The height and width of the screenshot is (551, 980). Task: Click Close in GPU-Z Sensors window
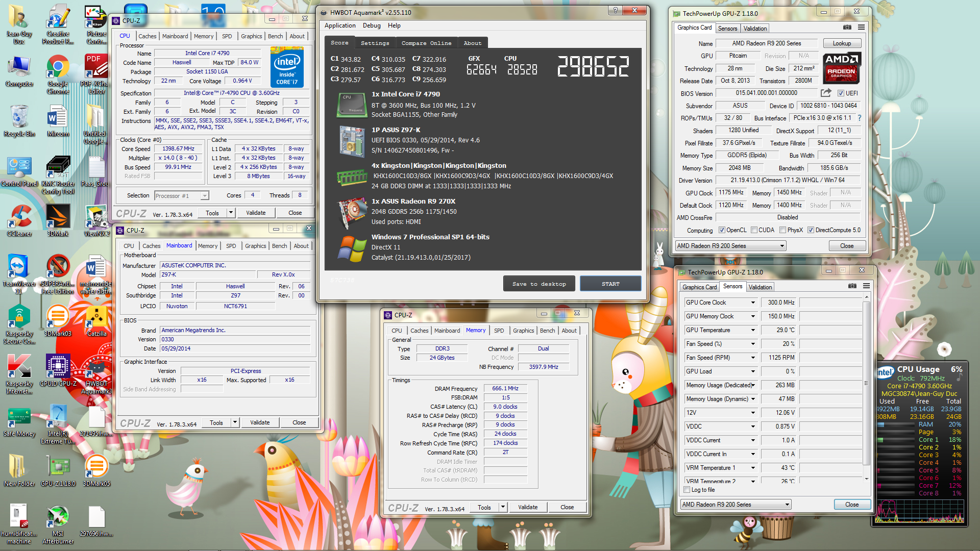tap(852, 505)
